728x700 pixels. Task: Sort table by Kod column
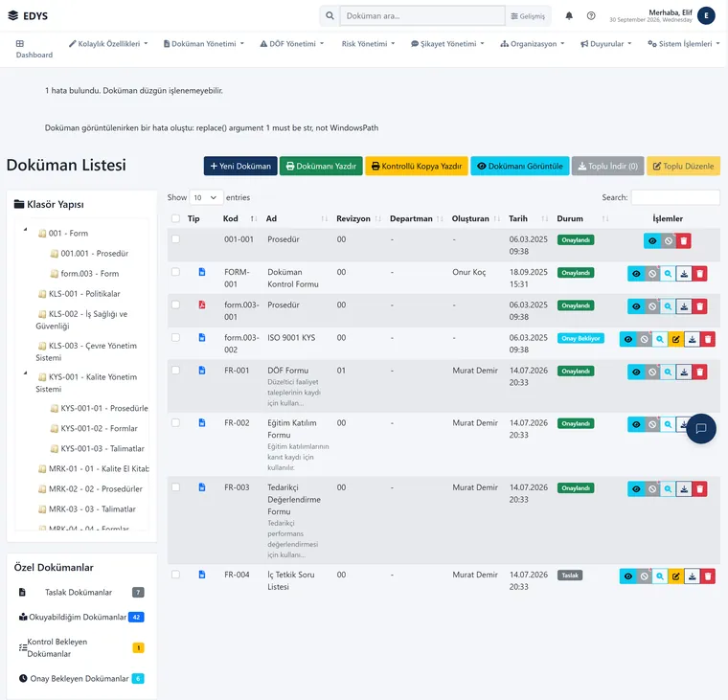(x=239, y=218)
